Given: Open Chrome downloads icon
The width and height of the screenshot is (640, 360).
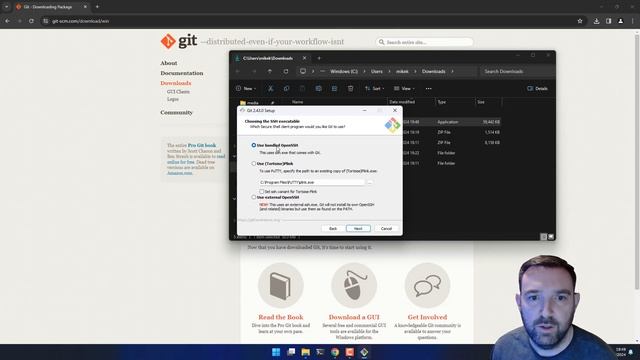Looking at the screenshot, I should click(x=596, y=21).
